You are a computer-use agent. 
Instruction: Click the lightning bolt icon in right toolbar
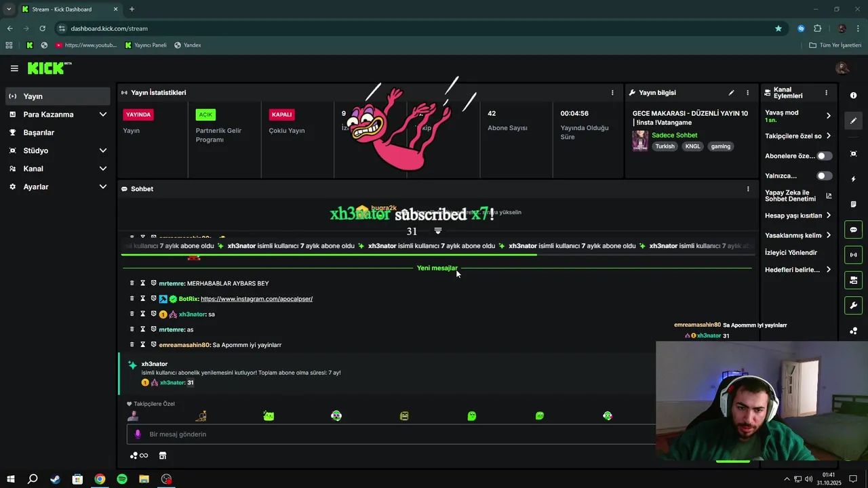[x=853, y=179]
